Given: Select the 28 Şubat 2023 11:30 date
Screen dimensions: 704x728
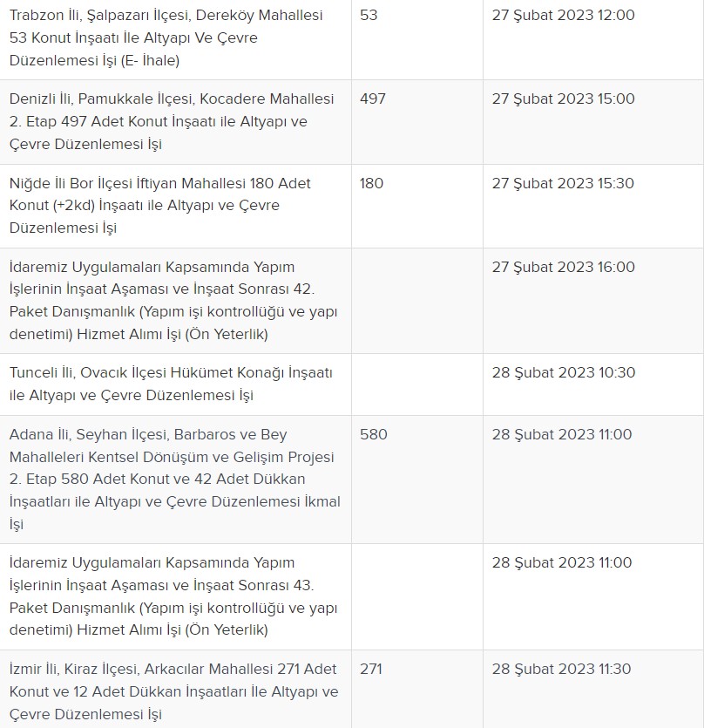Looking at the screenshot, I should [562, 670].
